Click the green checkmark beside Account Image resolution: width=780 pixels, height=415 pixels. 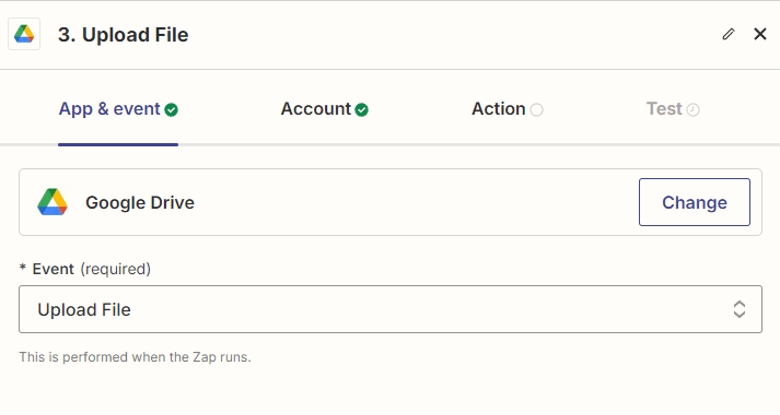362,110
